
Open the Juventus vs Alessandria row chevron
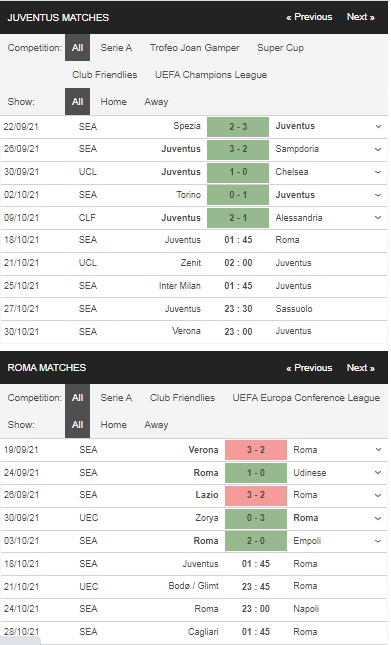pos(378,218)
